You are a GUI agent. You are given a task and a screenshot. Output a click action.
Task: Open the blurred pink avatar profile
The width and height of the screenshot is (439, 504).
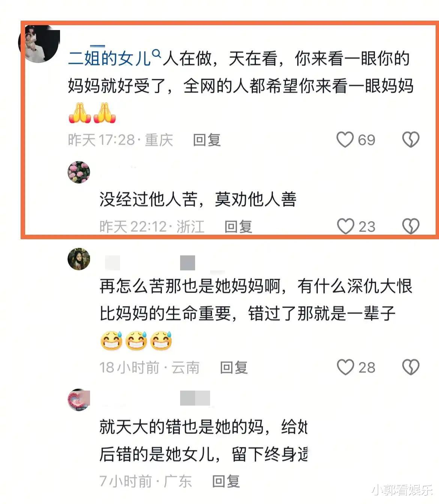pyautogui.click(x=79, y=400)
